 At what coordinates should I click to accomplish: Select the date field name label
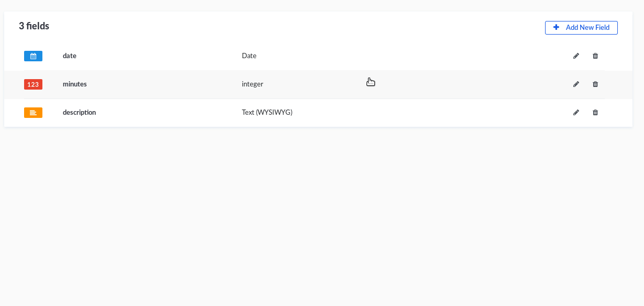tap(69, 56)
